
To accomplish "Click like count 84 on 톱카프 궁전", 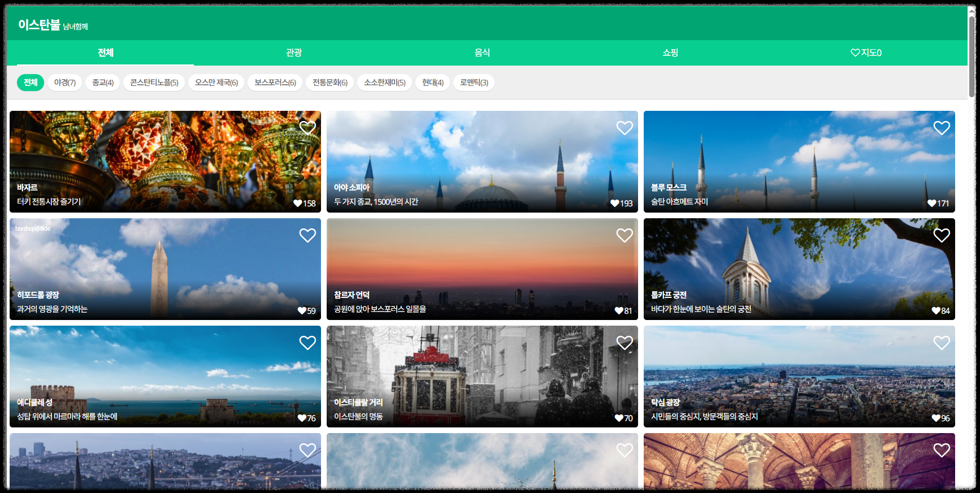I will click(941, 311).
